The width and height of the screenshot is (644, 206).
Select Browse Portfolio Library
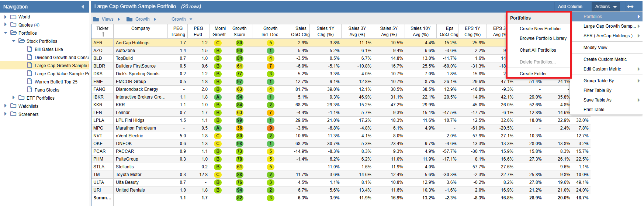tap(543, 38)
